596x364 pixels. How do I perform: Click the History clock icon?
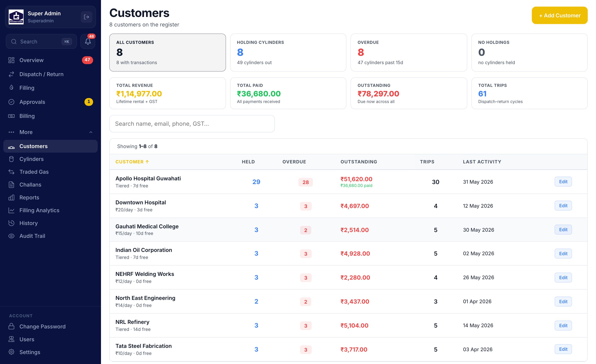(x=11, y=223)
